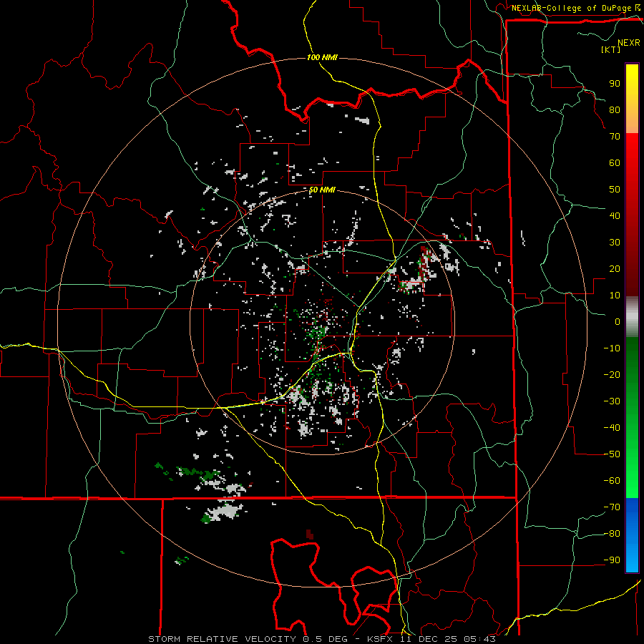Screen dimensions: 644x644
Task: Click the 50 NMI range ring label
Action: [x=322, y=190]
